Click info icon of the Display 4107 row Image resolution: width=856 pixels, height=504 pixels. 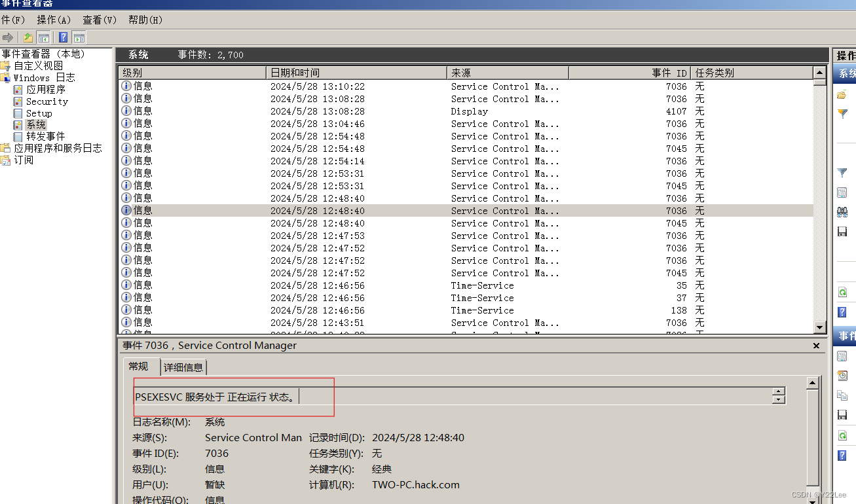pos(126,111)
